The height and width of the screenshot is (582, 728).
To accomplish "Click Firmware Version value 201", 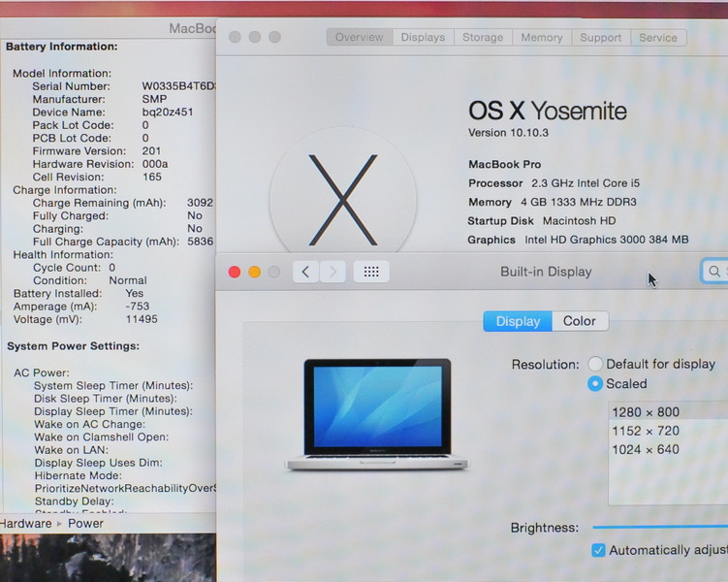I will coord(151,151).
